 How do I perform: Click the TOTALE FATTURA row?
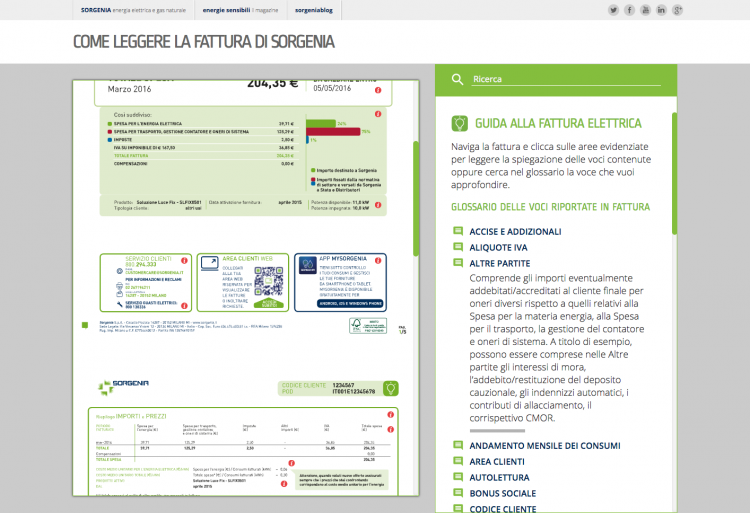(x=204, y=156)
